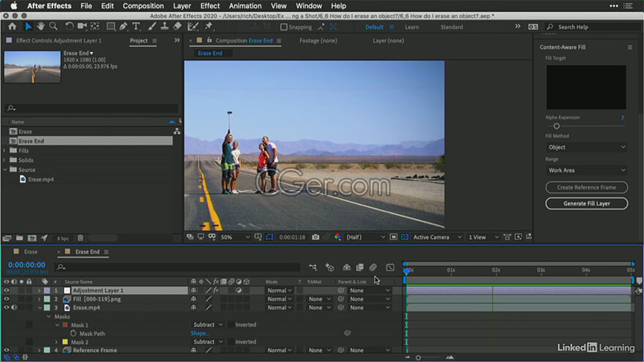This screenshot has height=362, width=644.
Task: Select the Unified Camera tool
Action: [x=82, y=26]
